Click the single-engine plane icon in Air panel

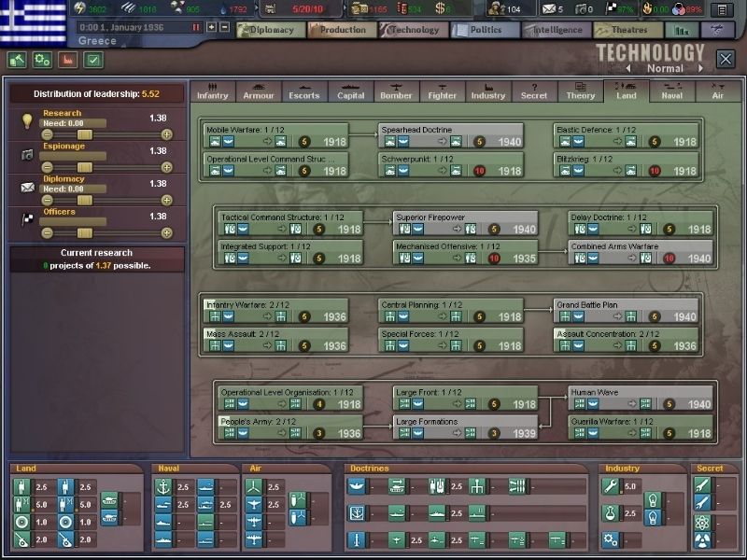[x=254, y=505]
